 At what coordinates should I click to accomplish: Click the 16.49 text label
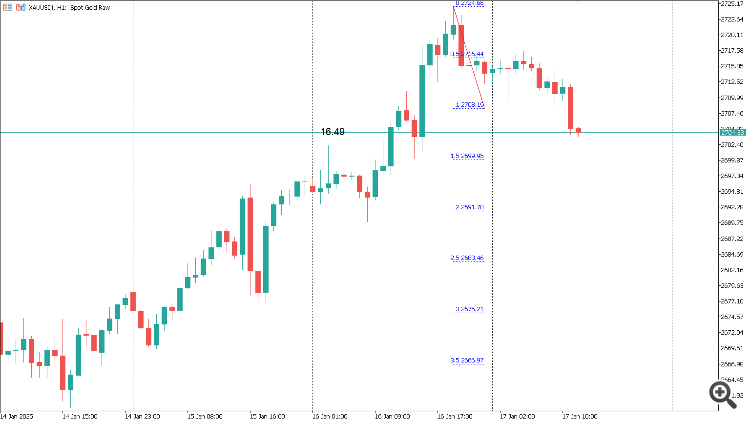pyautogui.click(x=333, y=132)
